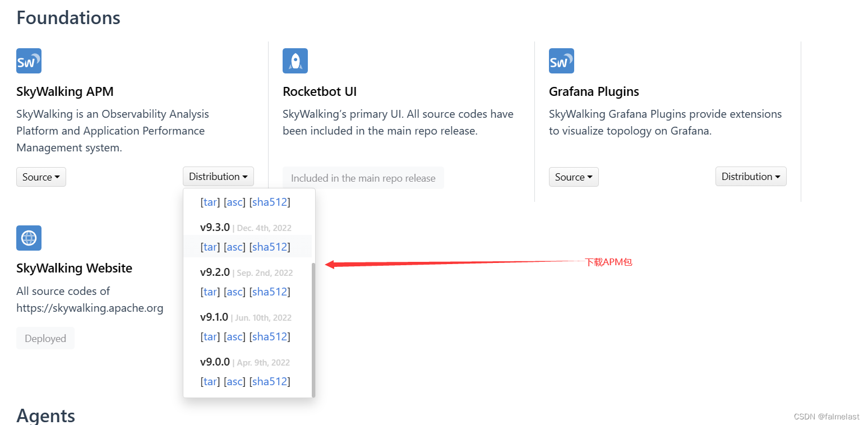This screenshot has width=868, height=425.
Task: Download tar for v9.2.0
Action: [x=210, y=292]
